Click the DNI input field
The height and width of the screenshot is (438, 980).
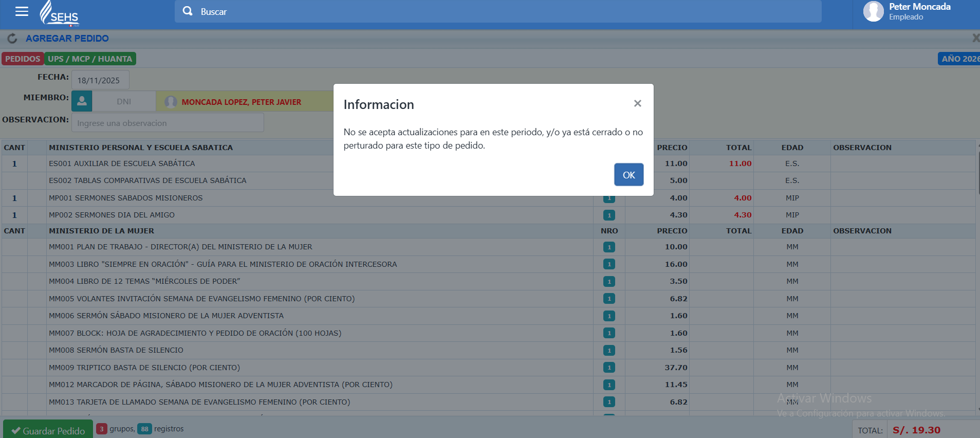pyautogui.click(x=124, y=102)
